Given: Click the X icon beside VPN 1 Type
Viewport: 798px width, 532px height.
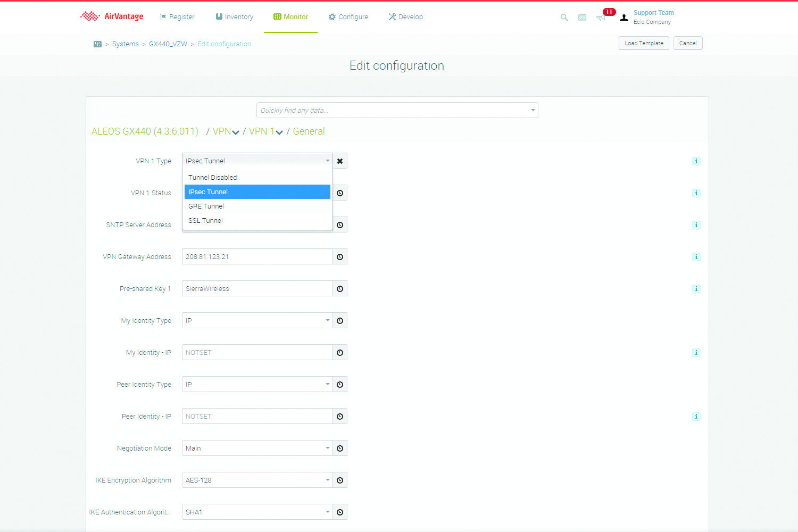Looking at the screenshot, I should 340,161.
